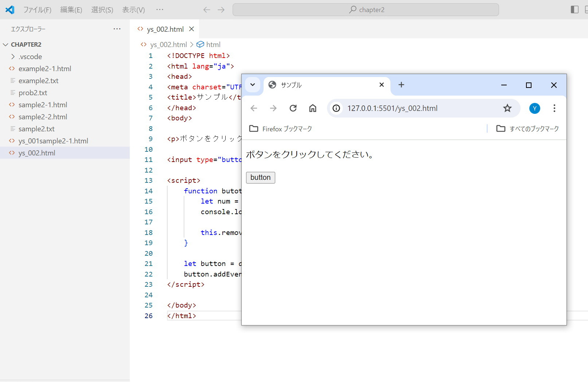Open すべてのブックマーク folder
588x382 pixels.
click(x=527, y=129)
